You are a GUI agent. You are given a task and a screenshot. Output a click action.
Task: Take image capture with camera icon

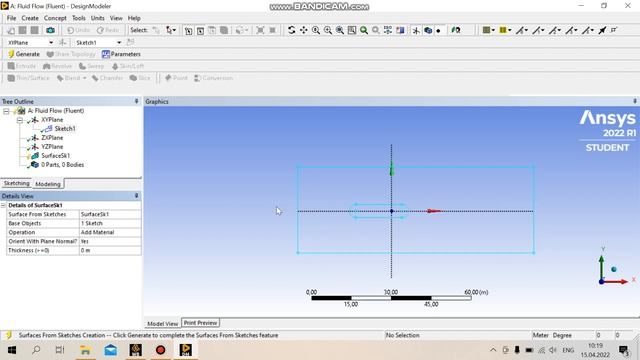pos(50,30)
